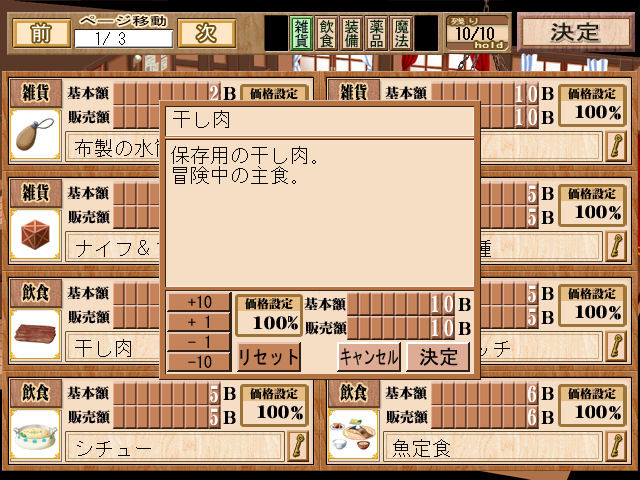The height and width of the screenshot is (480, 640).
Task: Click the 1/3 page number field
Action: click(123, 39)
